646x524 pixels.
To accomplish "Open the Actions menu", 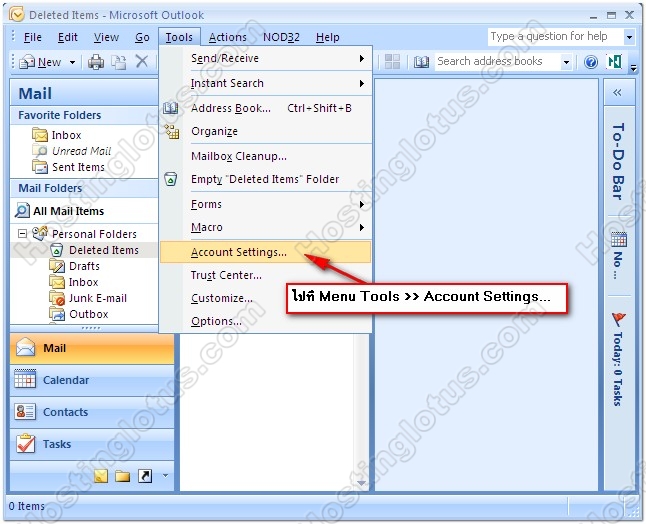I will pyautogui.click(x=227, y=37).
